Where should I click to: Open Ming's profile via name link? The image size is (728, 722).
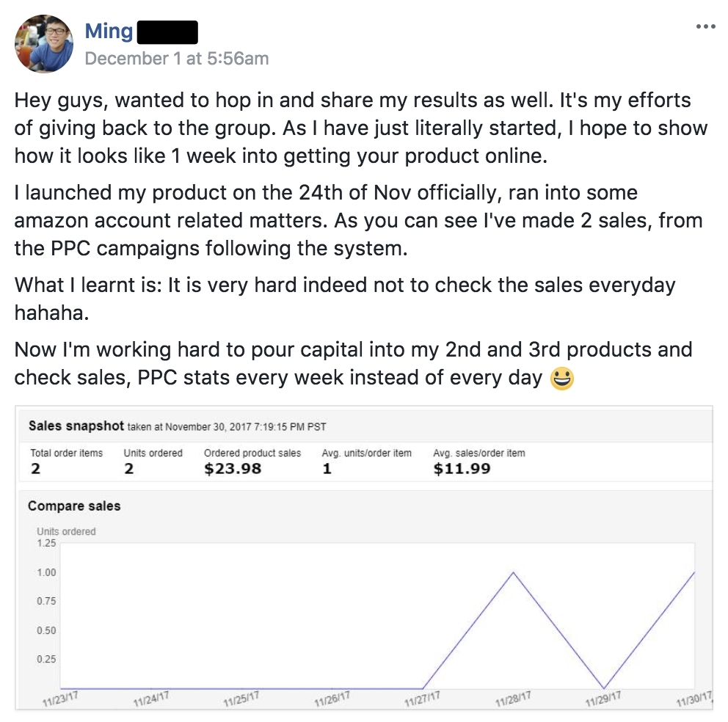click(x=109, y=32)
